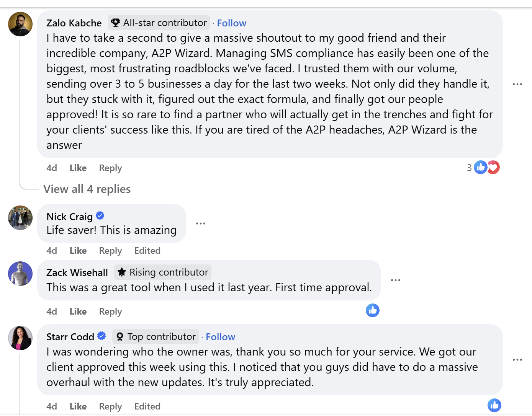Viewport: 532px width, 416px height.
Task: Click thumbs-up reaction on Zack Wisehall's comment
Action: point(372,310)
